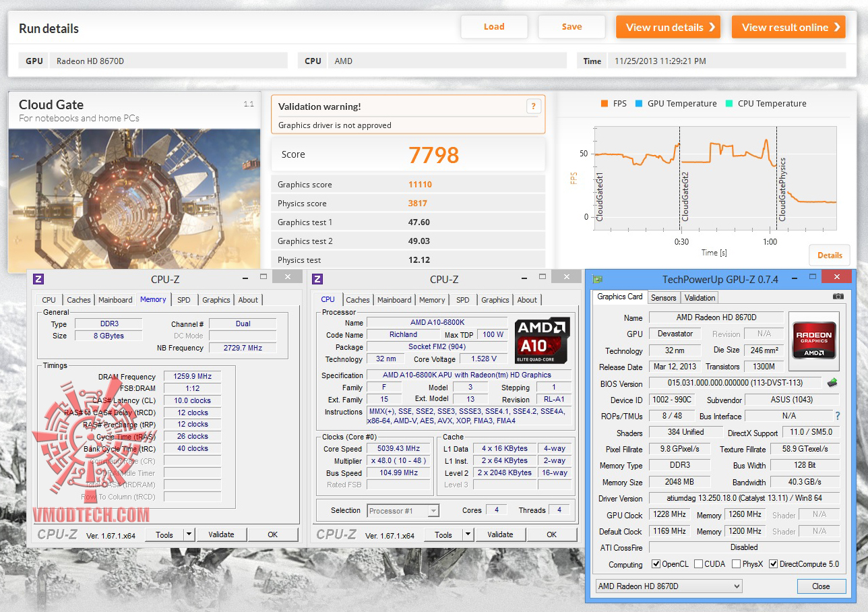Click Tools button in right CPU-Z window

click(443, 534)
